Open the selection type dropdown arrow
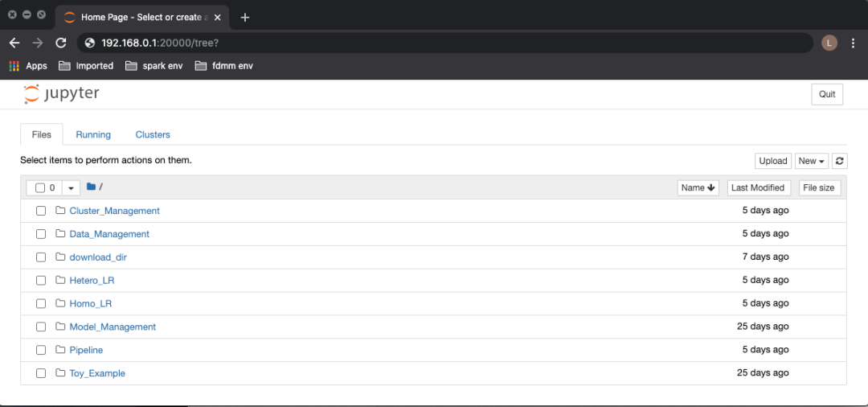The height and width of the screenshot is (407, 868). tap(72, 188)
